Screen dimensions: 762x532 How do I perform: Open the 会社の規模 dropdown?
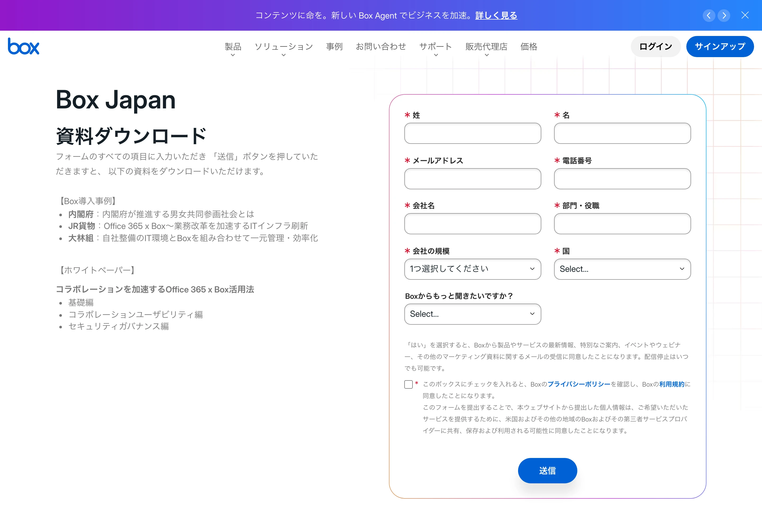(x=473, y=269)
